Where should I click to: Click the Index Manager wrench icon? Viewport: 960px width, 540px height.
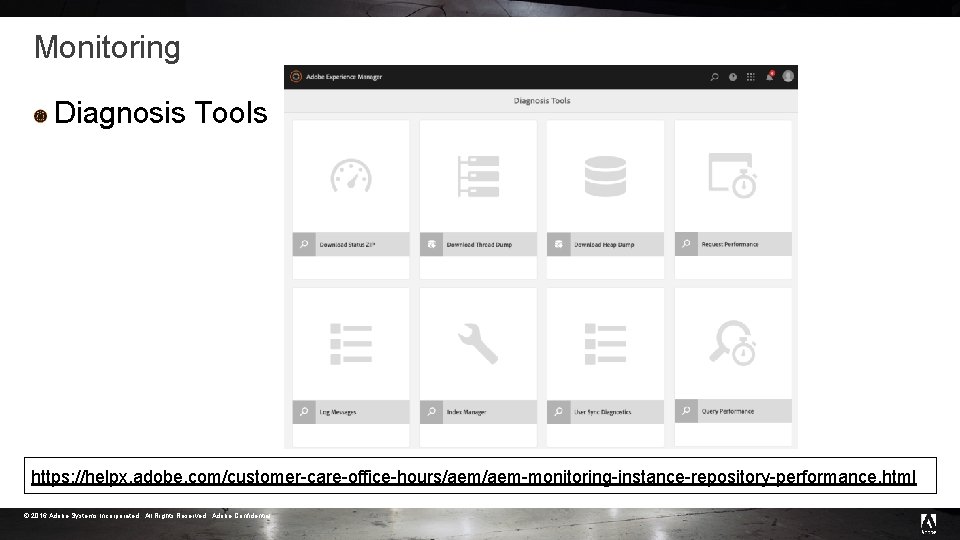[x=478, y=343]
